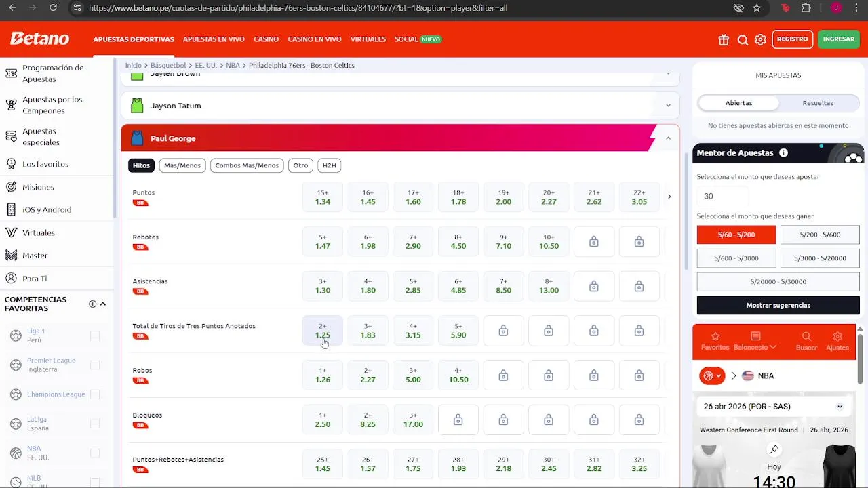Open Favoritos star in the red widget bar

point(715,341)
